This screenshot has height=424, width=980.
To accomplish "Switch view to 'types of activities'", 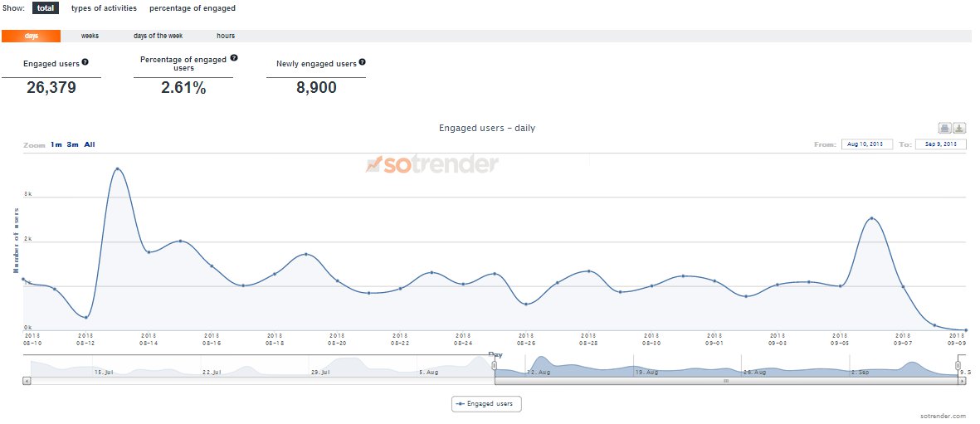I will click(x=104, y=8).
